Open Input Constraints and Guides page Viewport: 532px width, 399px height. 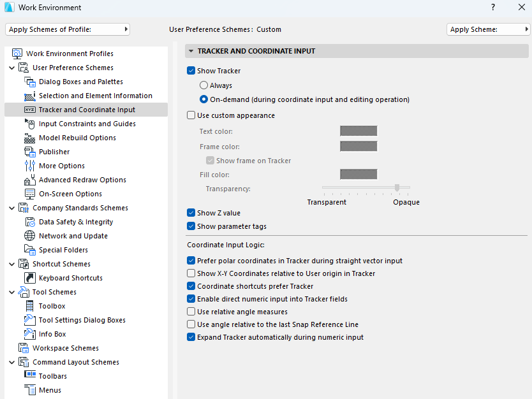pyautogui.click(x=87, y=124)
